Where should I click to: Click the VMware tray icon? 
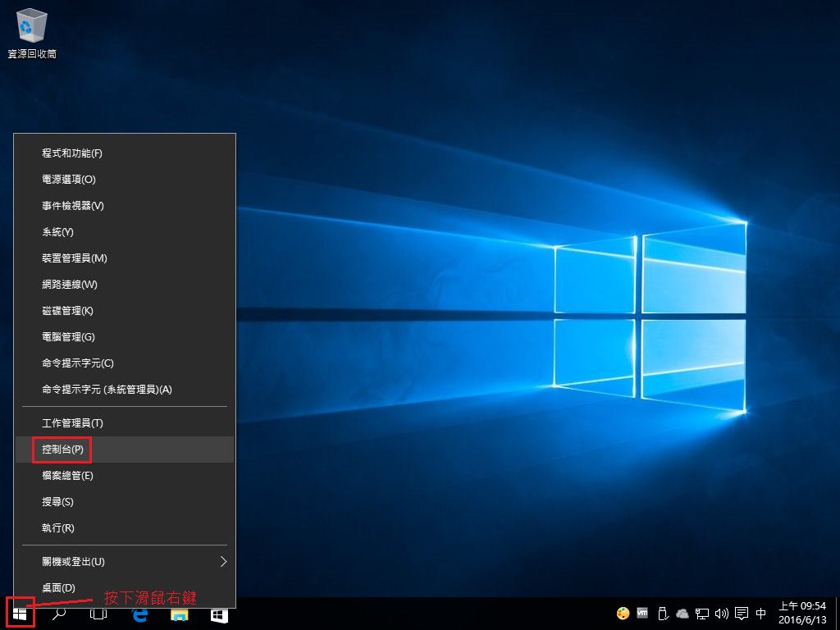click(642, 613)
